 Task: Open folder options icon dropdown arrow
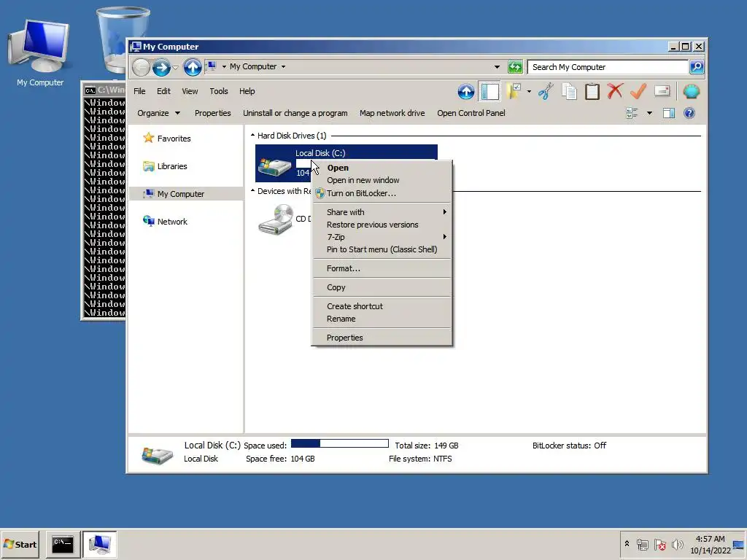pyautogui.click(x=529, y=91)
